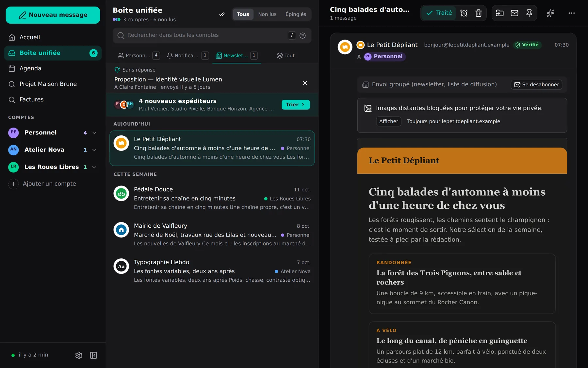Switch to the Personnel category tab
This screenshot has height=368, width=588.
pyautogui.click(x=139, y=56)
